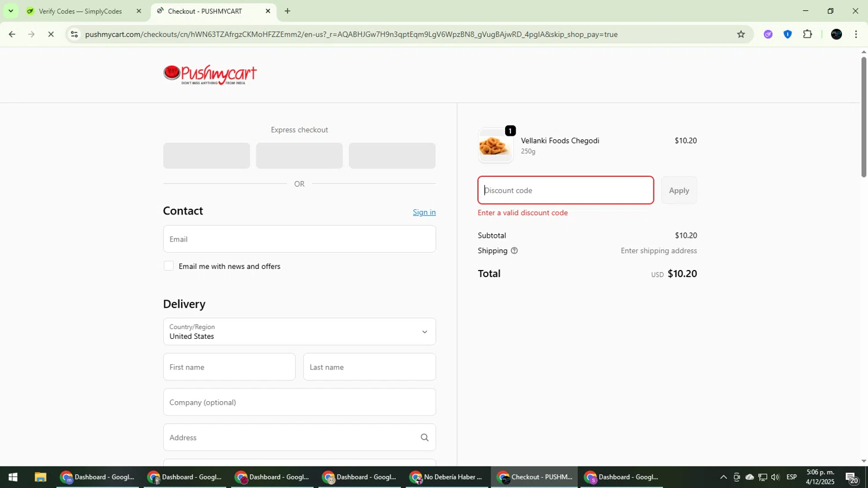Open the volume icon in system tray

click(775, 478)
